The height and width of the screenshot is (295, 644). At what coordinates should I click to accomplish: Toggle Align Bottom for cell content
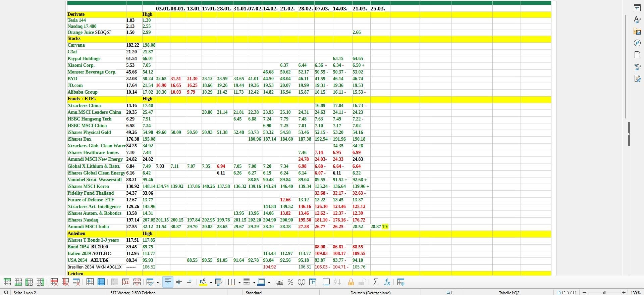click(190, 282)
